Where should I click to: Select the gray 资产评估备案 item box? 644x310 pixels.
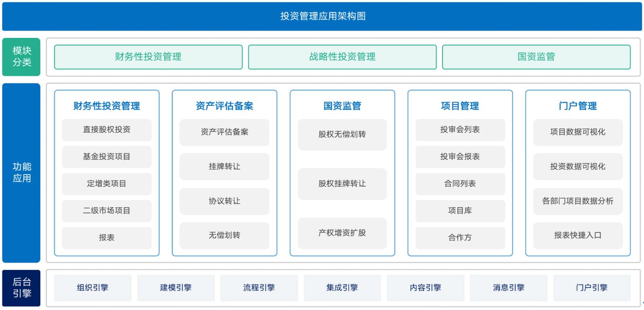pos(225,132)
